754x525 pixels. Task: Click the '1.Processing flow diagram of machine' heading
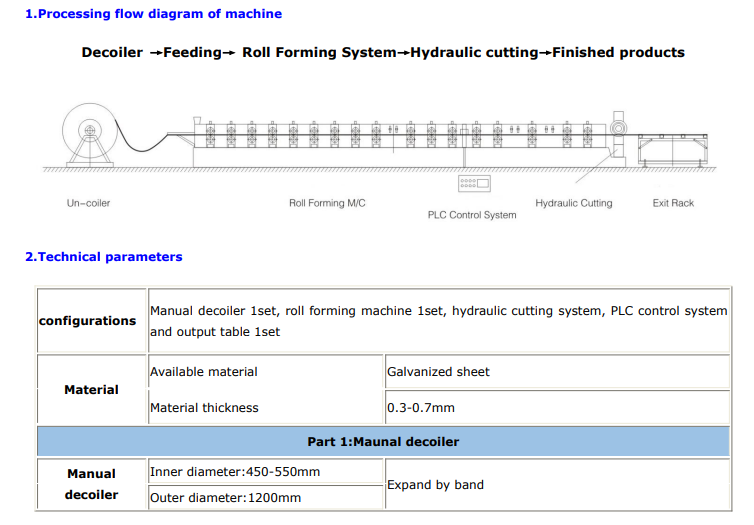pyautogui.click(x=153, y=14)
